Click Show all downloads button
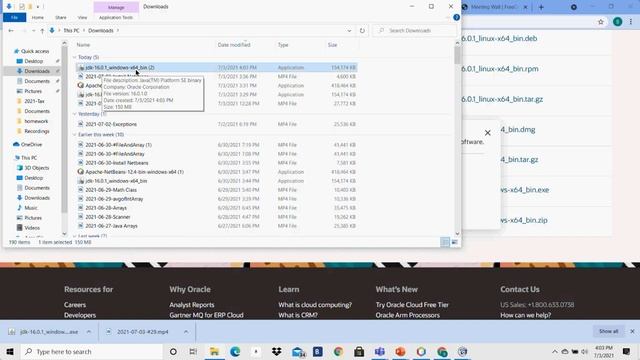640x360 pixels. pos(608,331)
